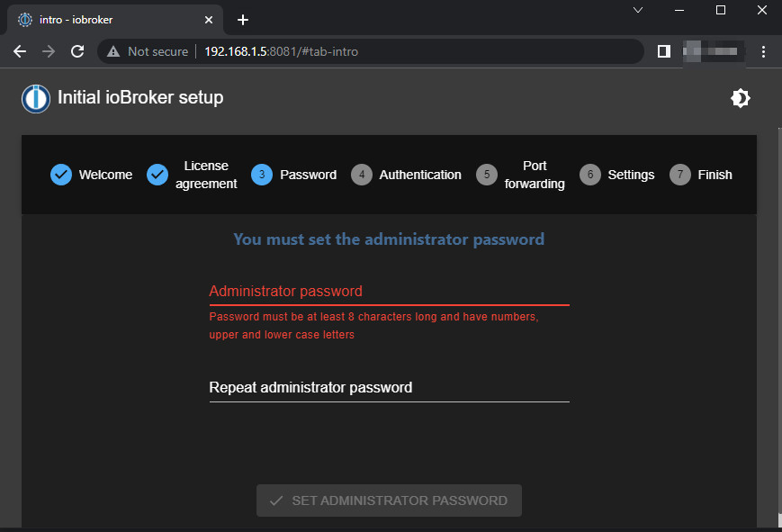782x532 pixels.
Task: Focus the Administrator password field
Action: (x=389, y=292)
